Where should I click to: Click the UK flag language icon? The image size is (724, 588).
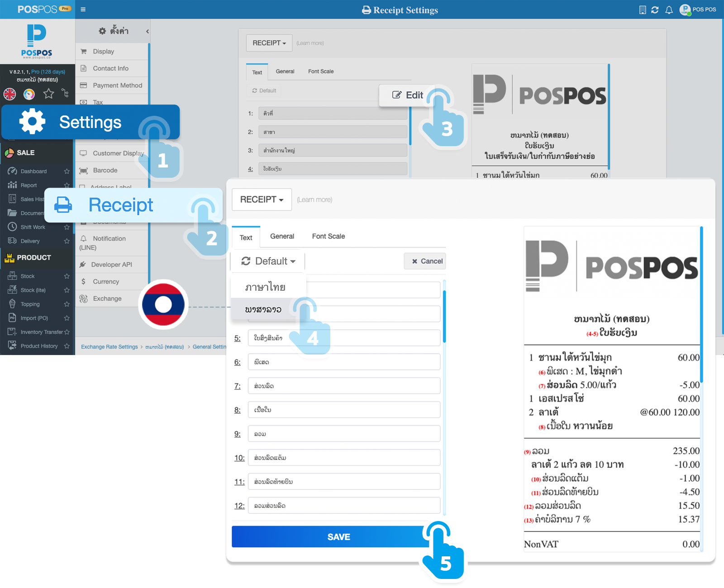(x=10, y=94)
